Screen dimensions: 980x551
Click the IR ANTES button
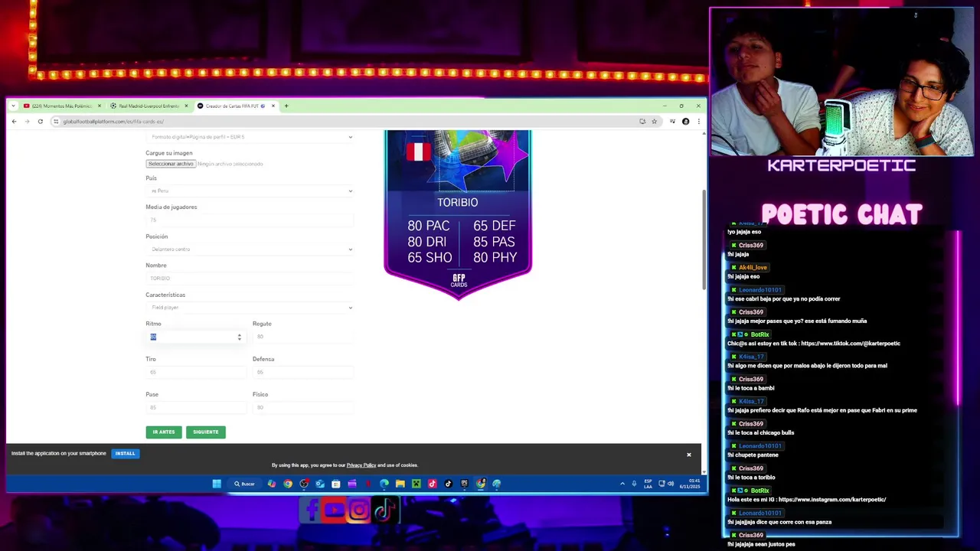(x=164, y=432)
